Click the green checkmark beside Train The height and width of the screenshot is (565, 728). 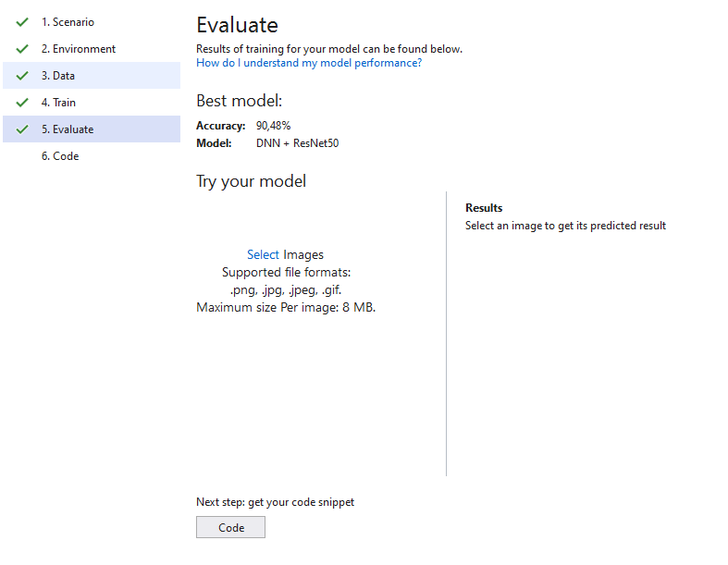click(22, 102)
